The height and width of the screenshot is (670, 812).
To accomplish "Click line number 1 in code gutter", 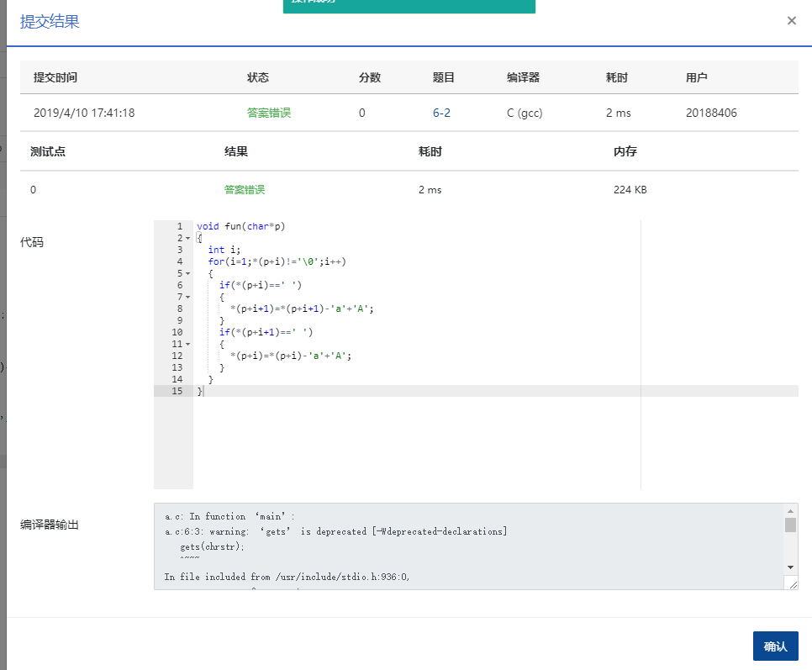I will [x=179, y=227].
